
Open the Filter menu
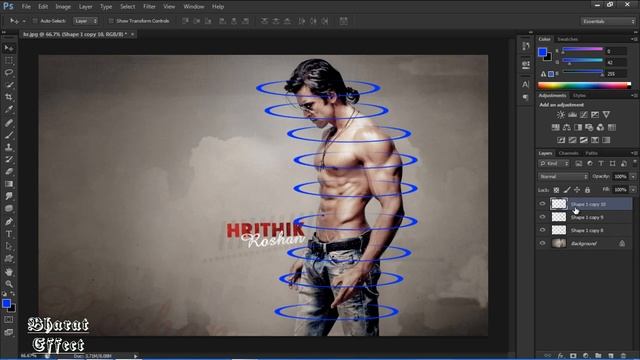tap(149, 7)
